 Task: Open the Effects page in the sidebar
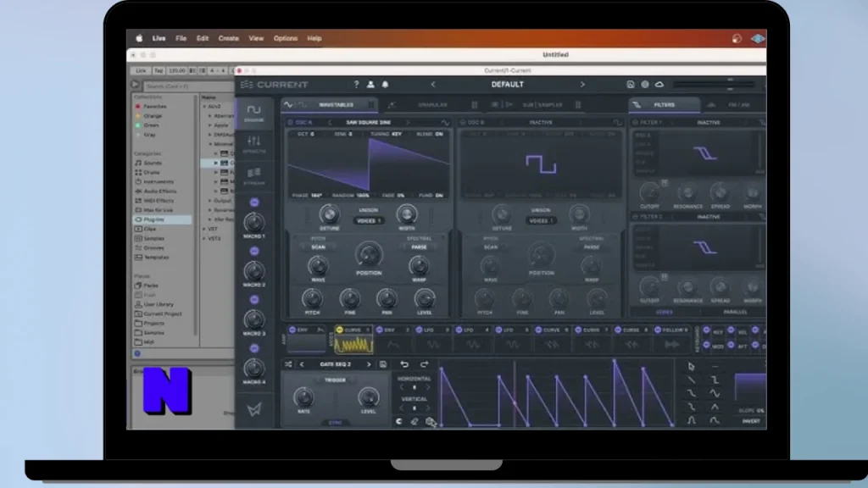254,144
